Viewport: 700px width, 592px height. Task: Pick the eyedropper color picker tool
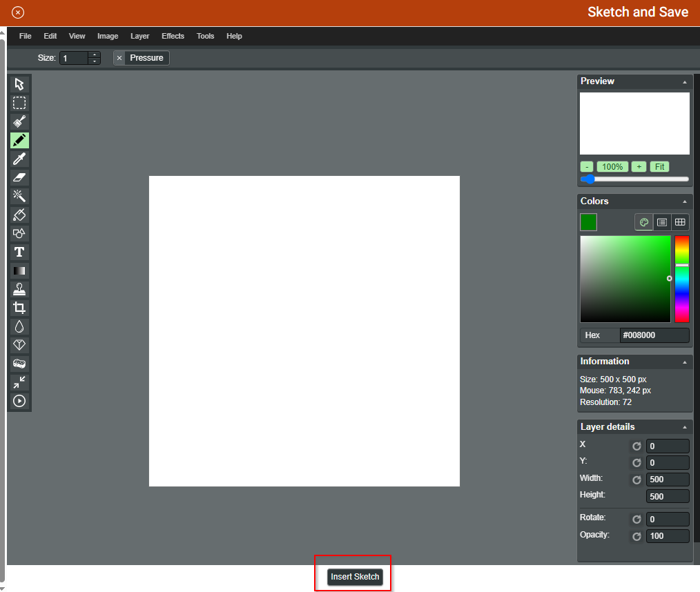click(19, 159)
